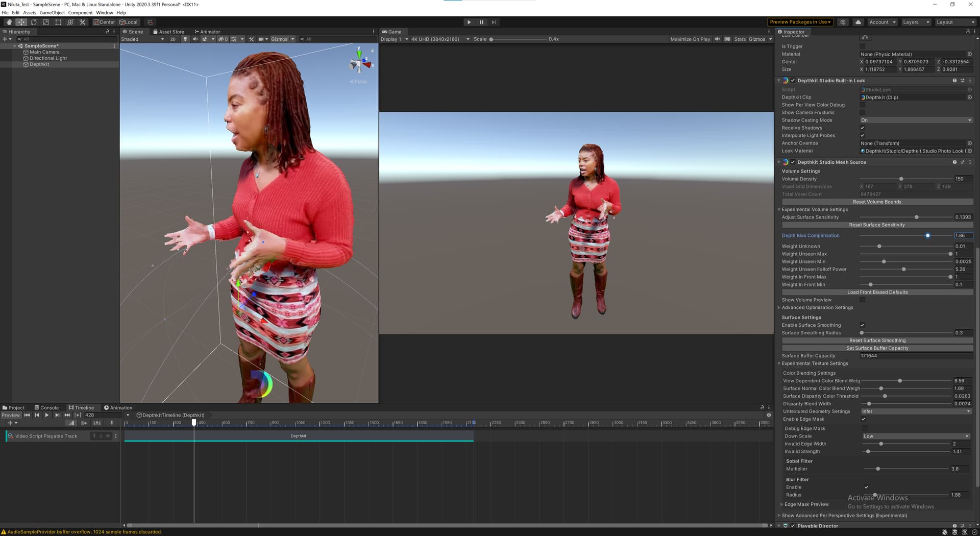980x536 pixels.
Task: Click the Volume Density slider handle
Action: point(901,179)
